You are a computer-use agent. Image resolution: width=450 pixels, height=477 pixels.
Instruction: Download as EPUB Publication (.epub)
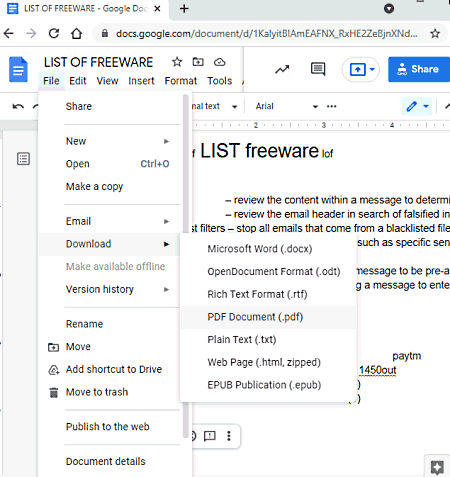point(268,385)
